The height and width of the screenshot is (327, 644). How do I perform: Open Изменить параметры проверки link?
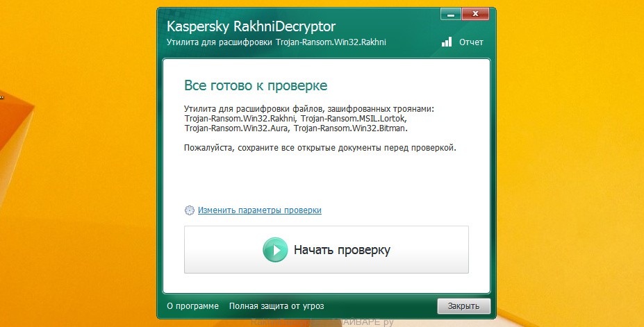pyautogui.click(x=260, y=210)
